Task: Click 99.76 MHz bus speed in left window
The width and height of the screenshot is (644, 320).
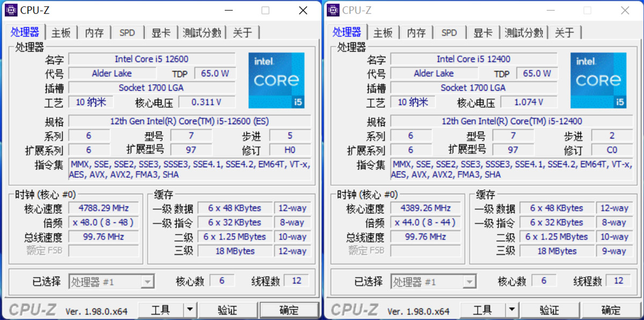Action: tap(104, 236)
